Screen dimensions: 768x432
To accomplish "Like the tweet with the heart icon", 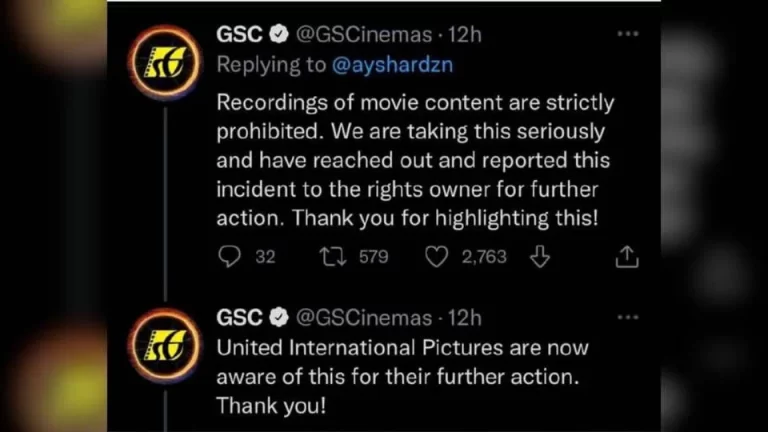I will click(437, 257).
